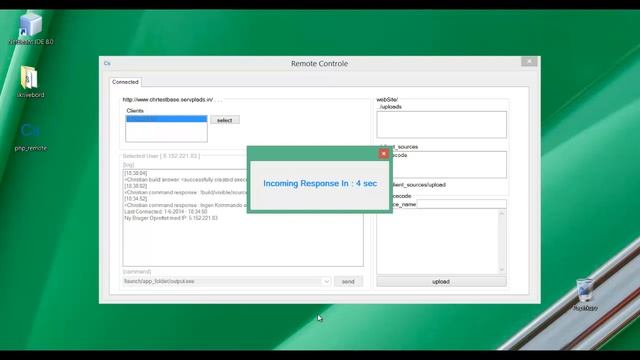640x360 pixels.
Task: Switch to the Connected tab
Action: [125, 82]
